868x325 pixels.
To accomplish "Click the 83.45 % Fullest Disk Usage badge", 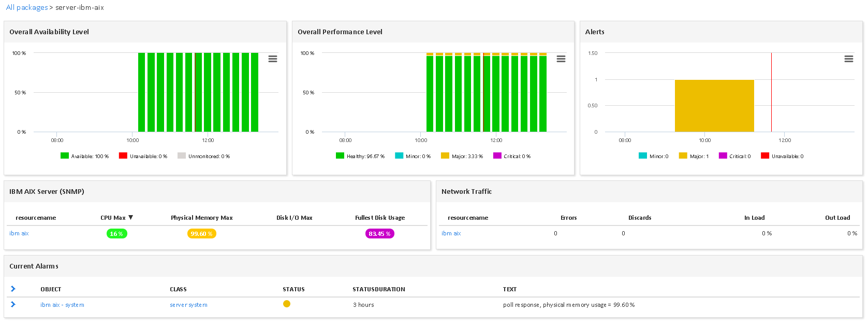I will point(379,234).
